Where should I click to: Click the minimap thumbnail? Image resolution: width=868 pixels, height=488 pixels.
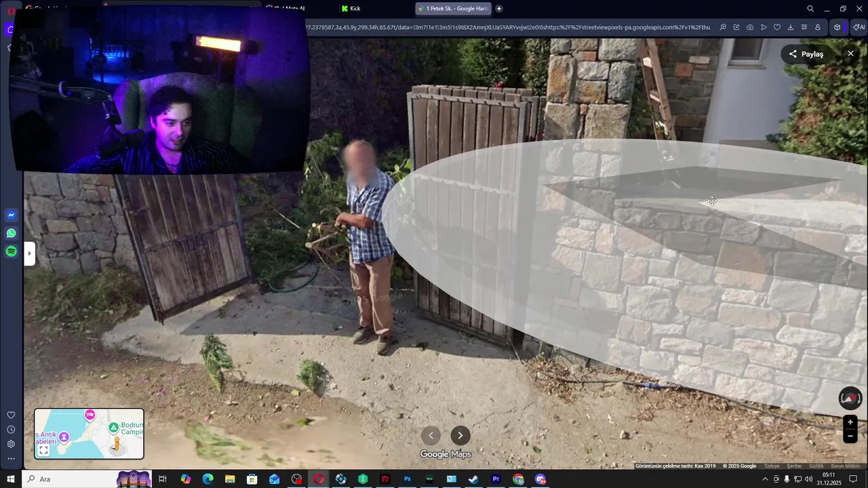[x=89, y=434]
